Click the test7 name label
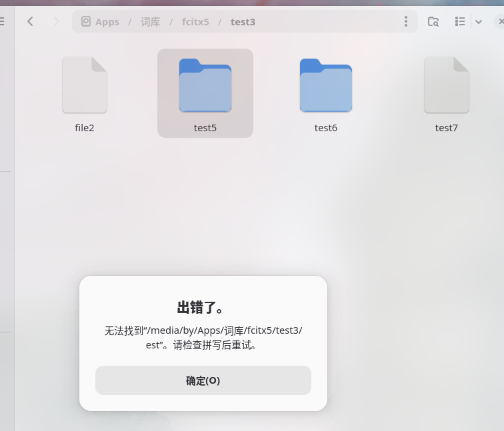The width and height of the screenshot is (504, 431). (447, 128)
